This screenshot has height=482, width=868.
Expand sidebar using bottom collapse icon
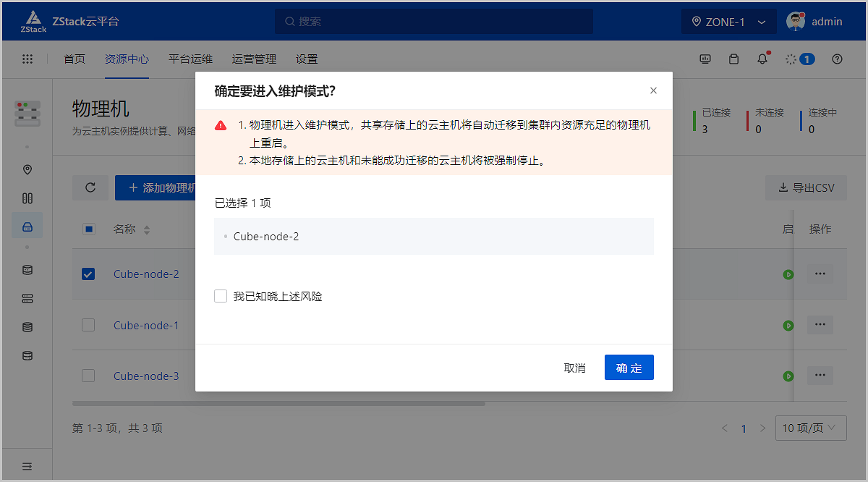point(27,466)
